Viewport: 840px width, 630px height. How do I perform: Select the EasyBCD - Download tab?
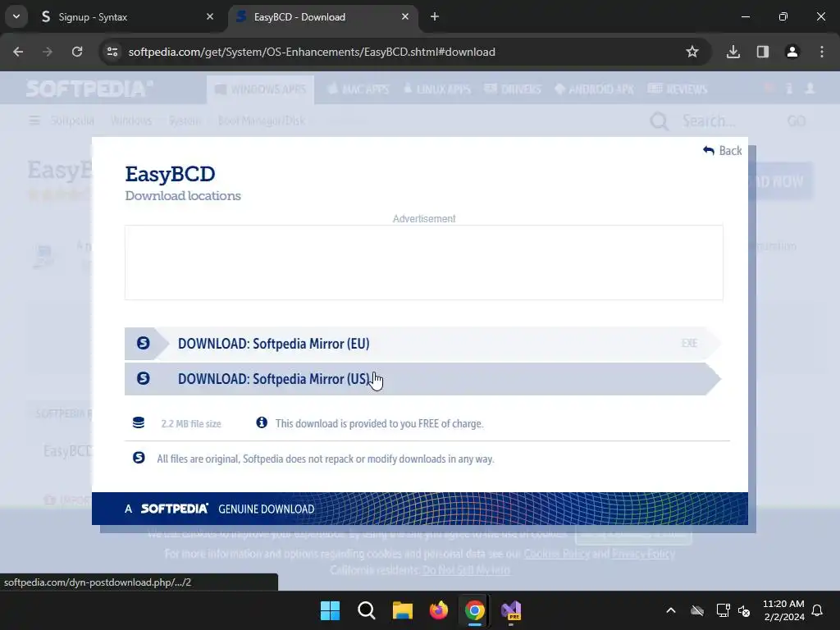[x=323, y=16]
